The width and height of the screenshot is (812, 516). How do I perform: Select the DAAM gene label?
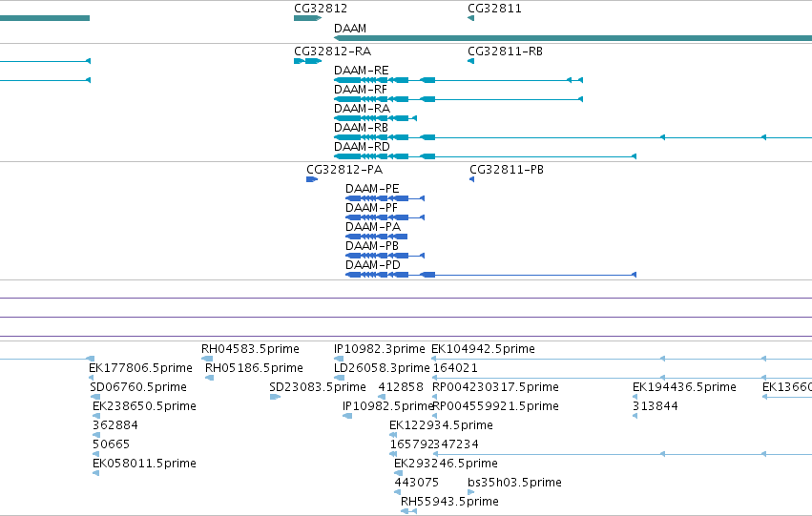[x=350, y=29]
